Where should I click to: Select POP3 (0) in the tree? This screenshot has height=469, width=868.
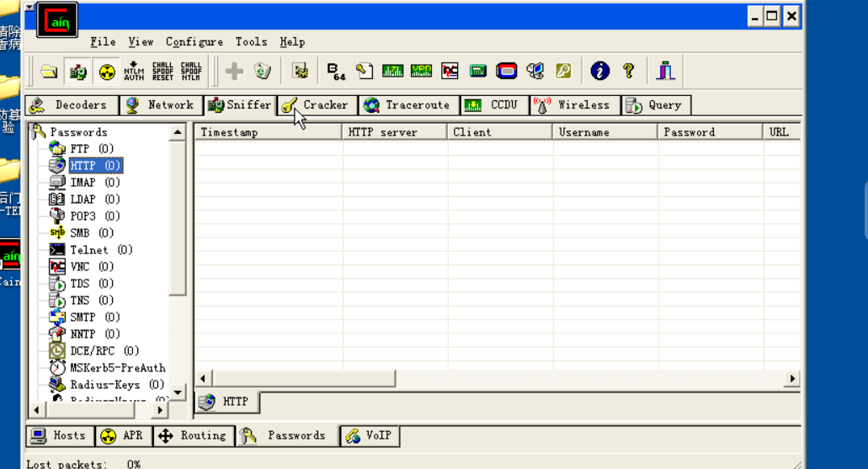coord(95,216)
